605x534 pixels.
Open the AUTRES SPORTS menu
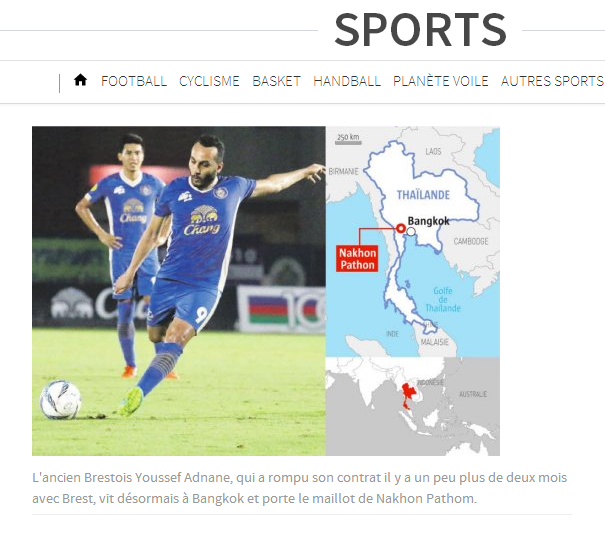click(552, 81)
